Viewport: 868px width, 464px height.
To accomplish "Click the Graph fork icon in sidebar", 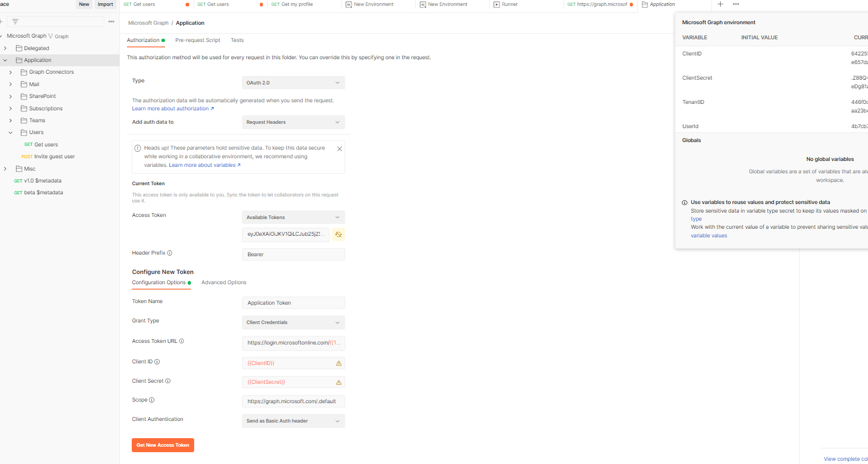I will point(51,36).
